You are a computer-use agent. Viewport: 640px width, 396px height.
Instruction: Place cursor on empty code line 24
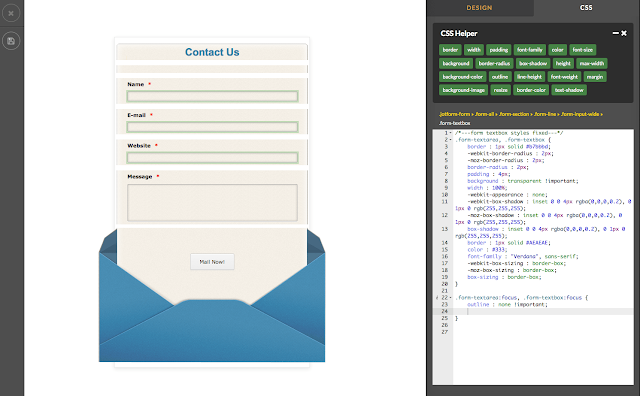543,311
